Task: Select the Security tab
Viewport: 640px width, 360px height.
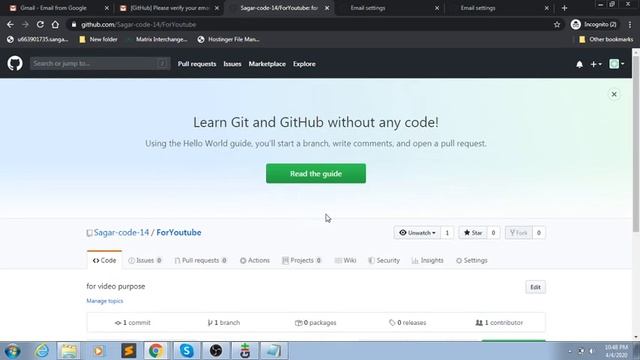Action: pyautogui.click(x=384, y=260)
